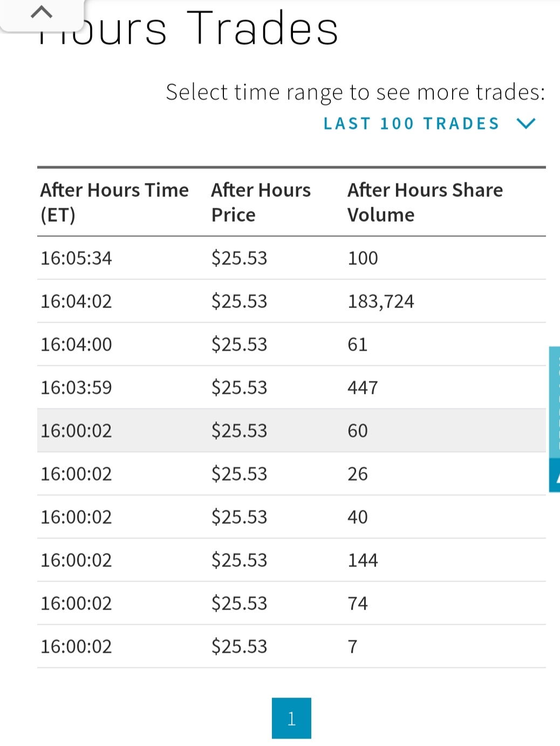Click the After Hours Price column header
The image size is (560, 746).
point(261,202)
